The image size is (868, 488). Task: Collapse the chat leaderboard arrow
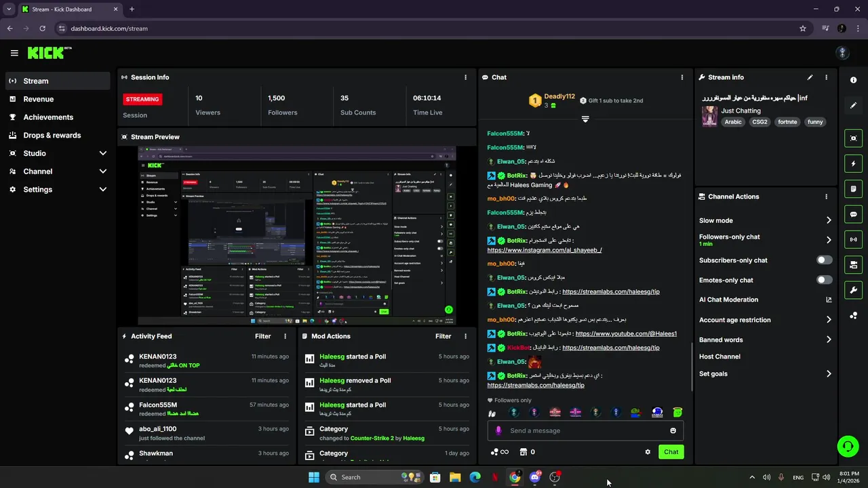tap(585, 119)
